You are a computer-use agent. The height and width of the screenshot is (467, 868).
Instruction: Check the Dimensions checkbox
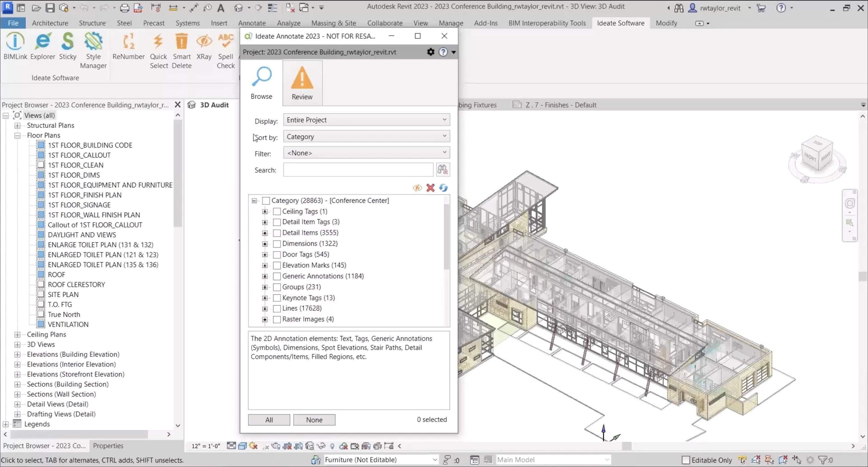(277, 244)
